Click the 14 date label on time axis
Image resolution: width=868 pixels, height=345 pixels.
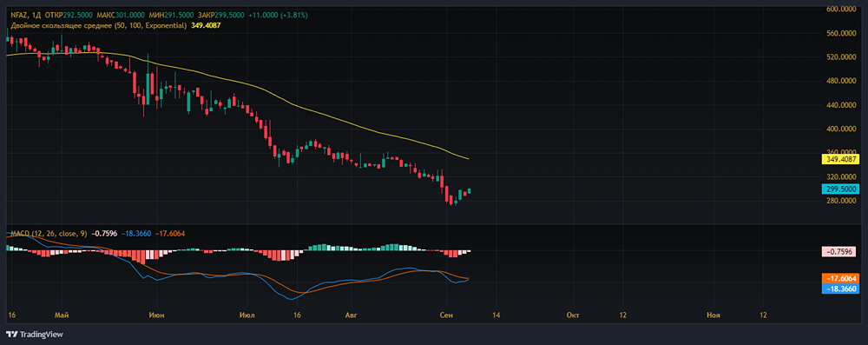pos(495,315)
